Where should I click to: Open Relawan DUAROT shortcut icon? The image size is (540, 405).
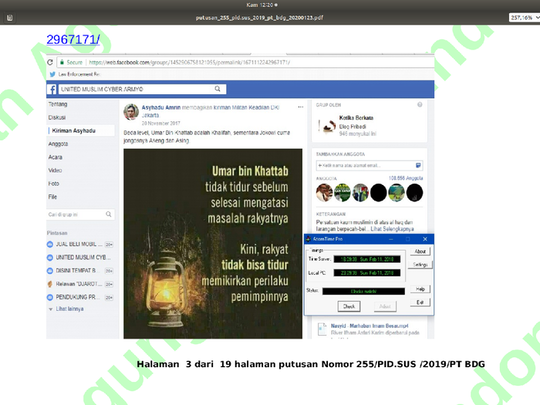[50, 284]
